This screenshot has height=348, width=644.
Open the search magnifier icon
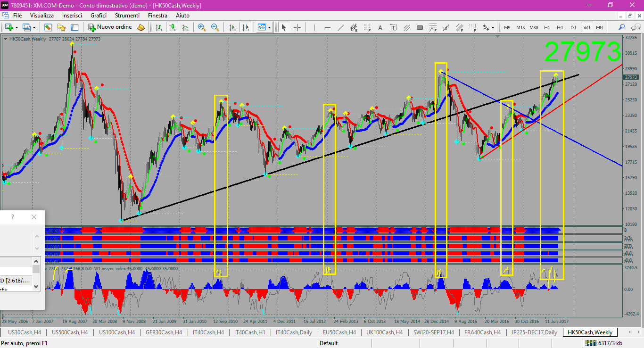622,27
